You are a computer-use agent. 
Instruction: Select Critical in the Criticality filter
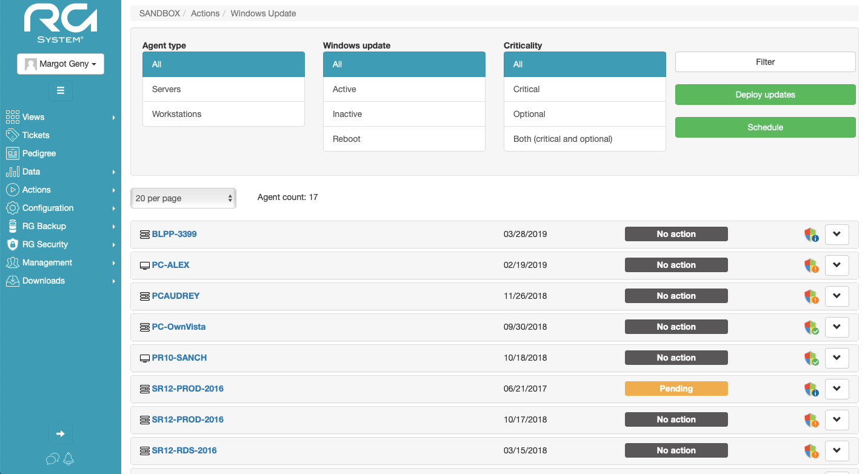(x=584, y=89)
